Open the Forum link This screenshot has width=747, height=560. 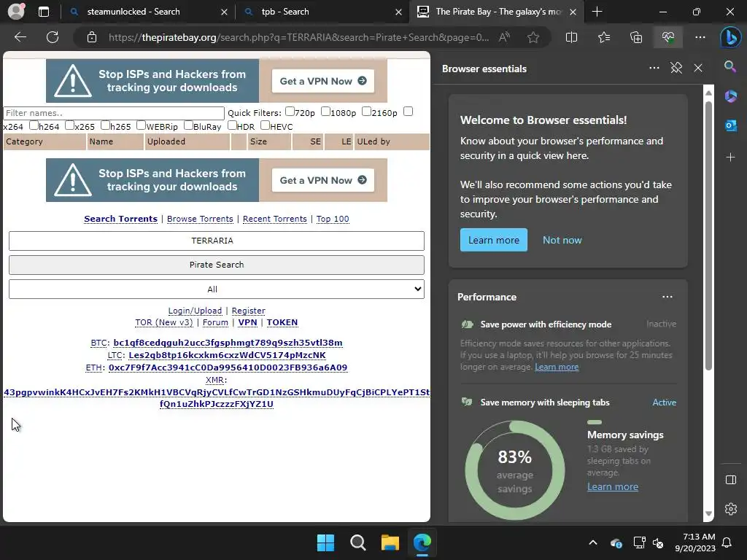[215, 322]
